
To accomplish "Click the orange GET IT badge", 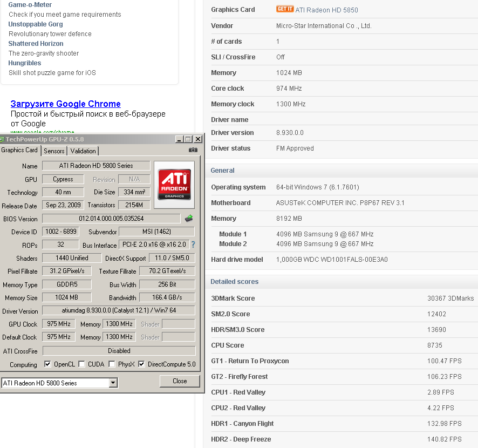I will [x=285, y=9].
